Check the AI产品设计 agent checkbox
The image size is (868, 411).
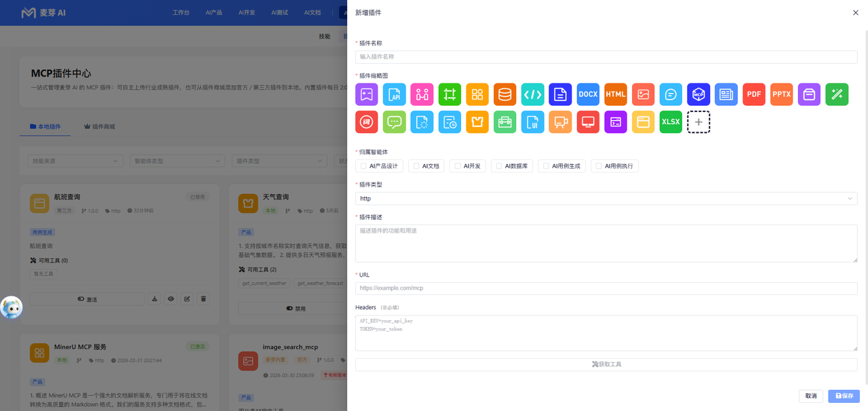point(363,166)
